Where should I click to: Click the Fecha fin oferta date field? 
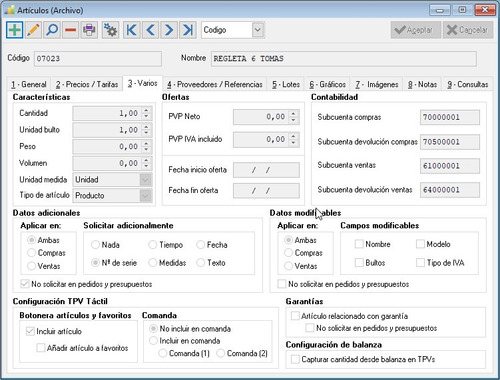point(266,191)
